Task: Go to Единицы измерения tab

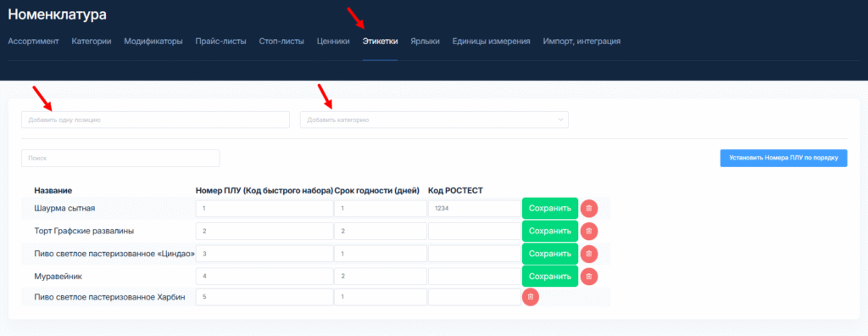Action: click(492, 41)
